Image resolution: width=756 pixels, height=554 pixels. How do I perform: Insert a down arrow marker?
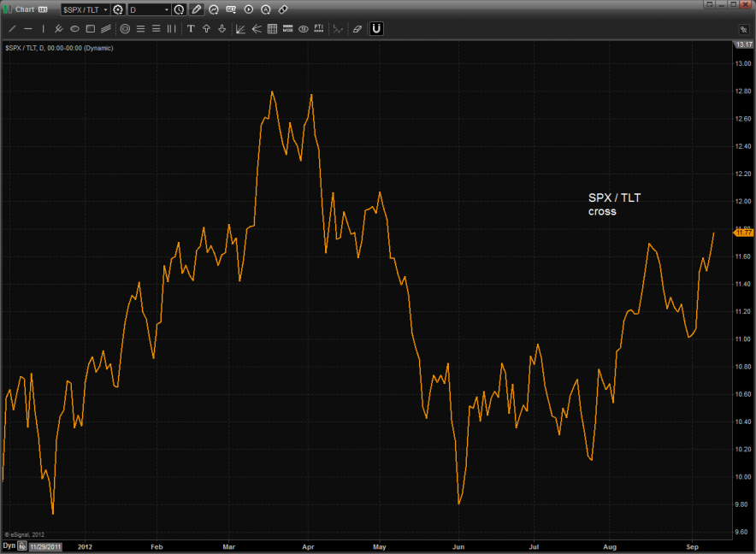click(x=221, y=29)
